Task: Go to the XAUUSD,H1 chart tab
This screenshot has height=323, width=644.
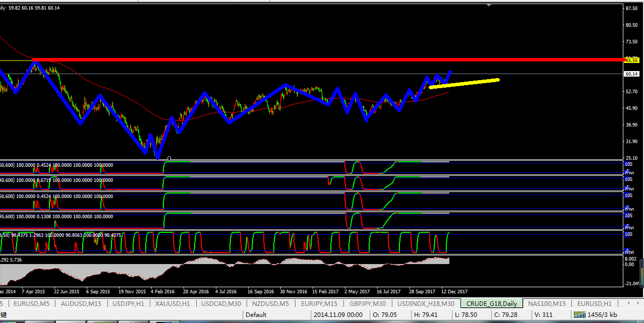Action: (x=172, y=304)
